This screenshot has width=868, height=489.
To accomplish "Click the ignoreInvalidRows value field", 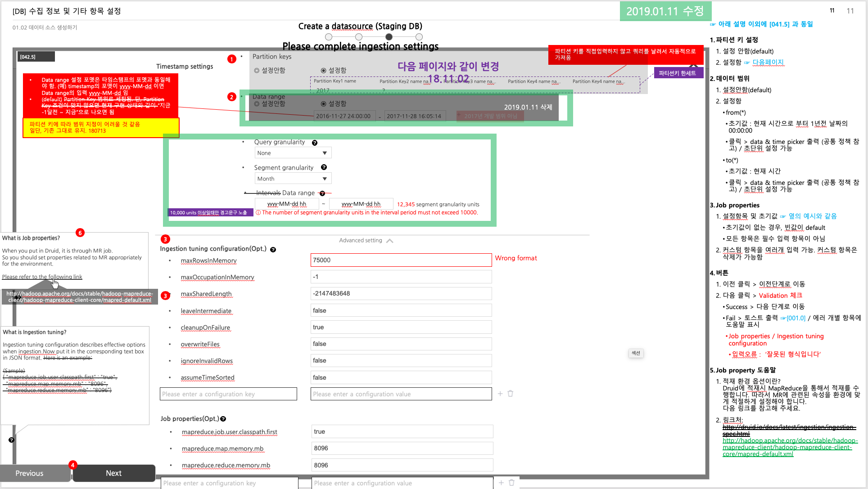I will [x=401, y=360].
